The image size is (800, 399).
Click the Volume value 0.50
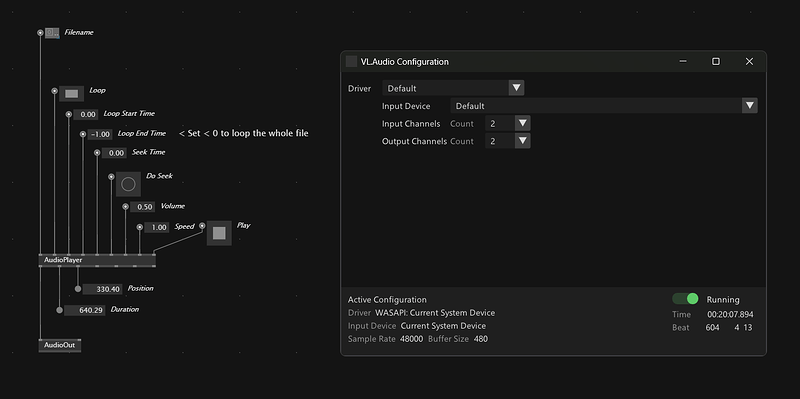[142, 207]
